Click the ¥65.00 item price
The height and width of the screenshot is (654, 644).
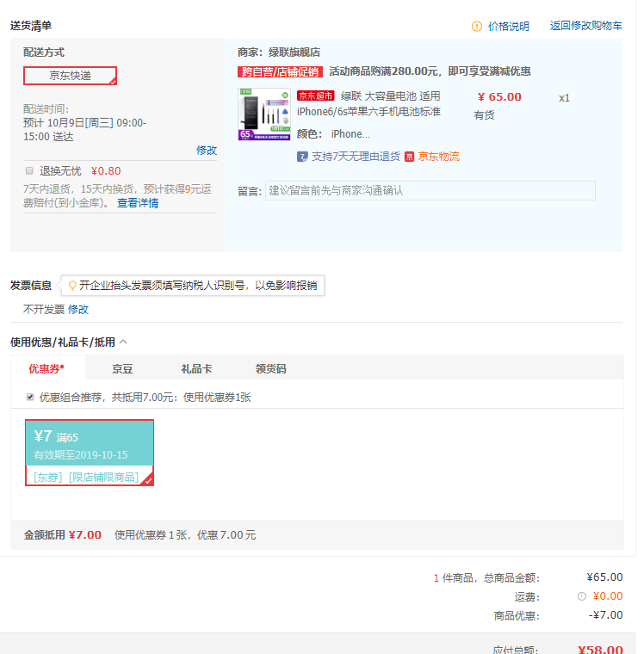[x=499, y=96]
